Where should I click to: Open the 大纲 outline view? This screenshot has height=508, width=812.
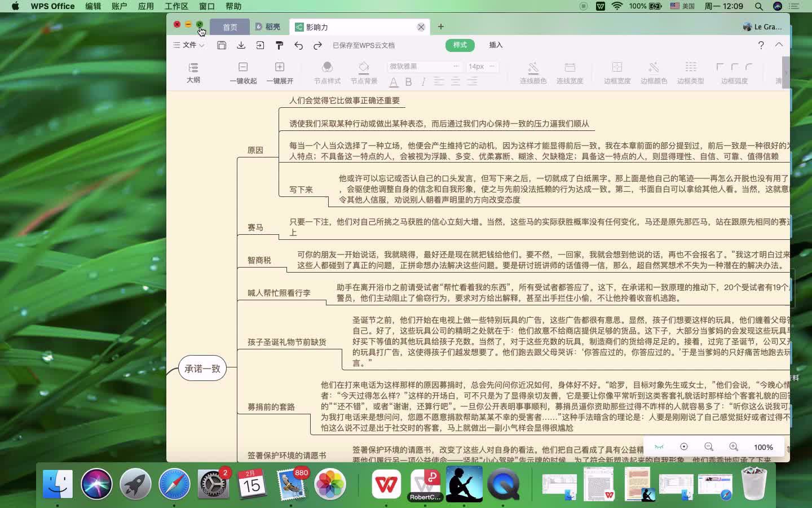[x=193, y=73]
